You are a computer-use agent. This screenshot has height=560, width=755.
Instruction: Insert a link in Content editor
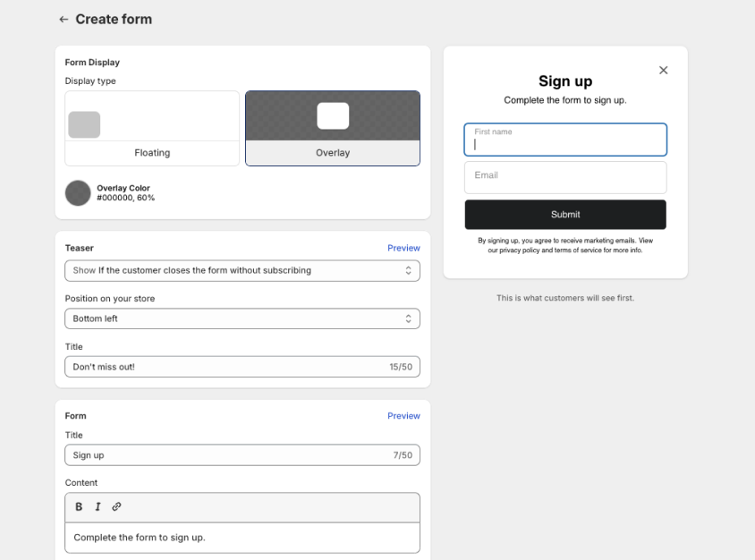click(116, 506)
